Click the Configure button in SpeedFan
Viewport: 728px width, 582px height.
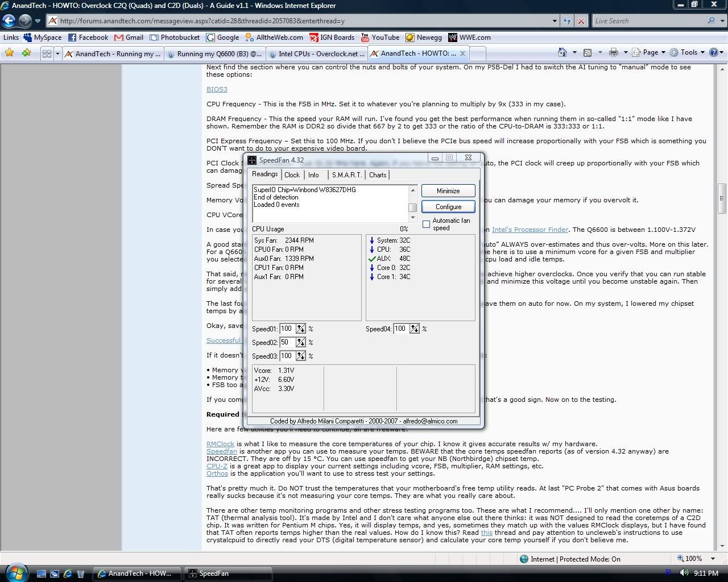[x=448, y=207]
